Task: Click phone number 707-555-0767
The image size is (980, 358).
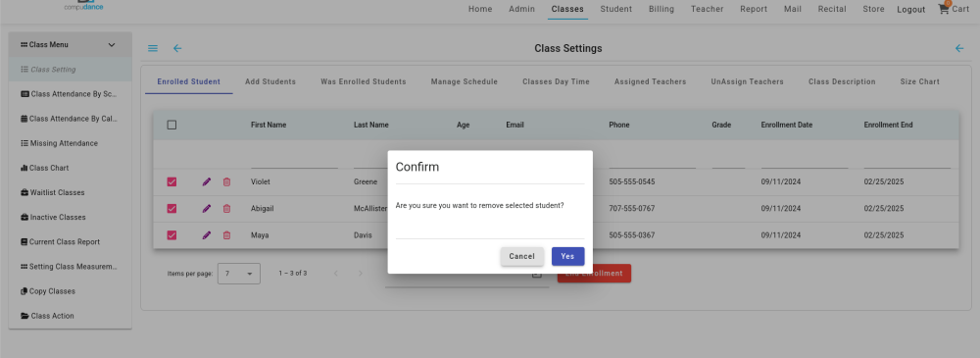Action: pos(632,208)
